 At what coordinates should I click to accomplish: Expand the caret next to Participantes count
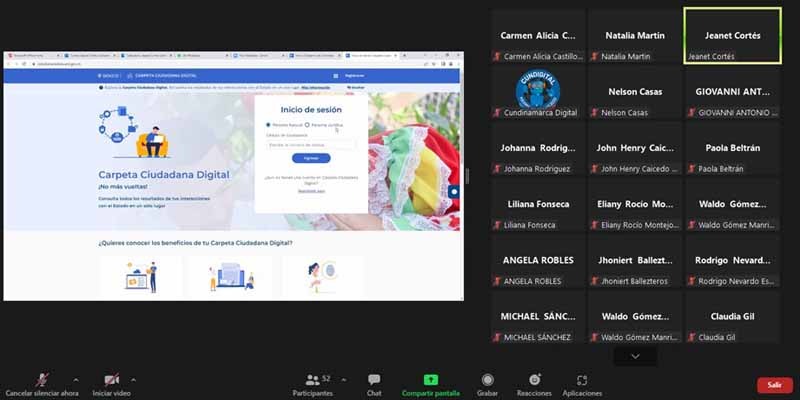343,380
